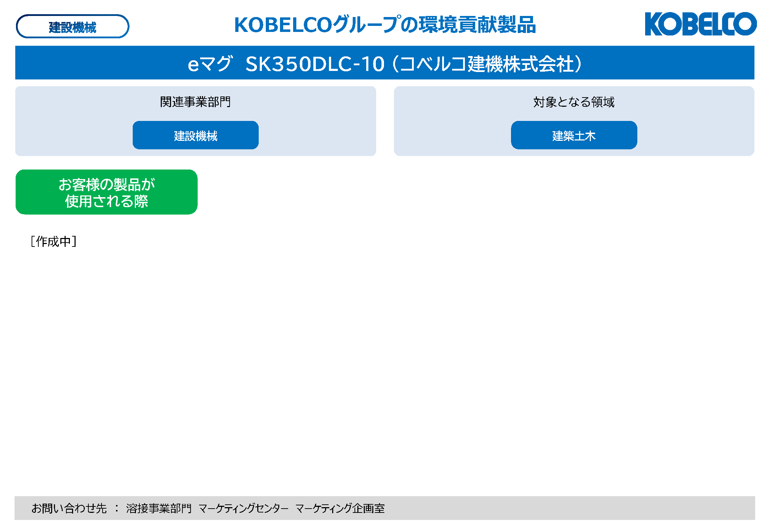
Task: Click the 対象となる領域 heading
Action: (574, 102)
